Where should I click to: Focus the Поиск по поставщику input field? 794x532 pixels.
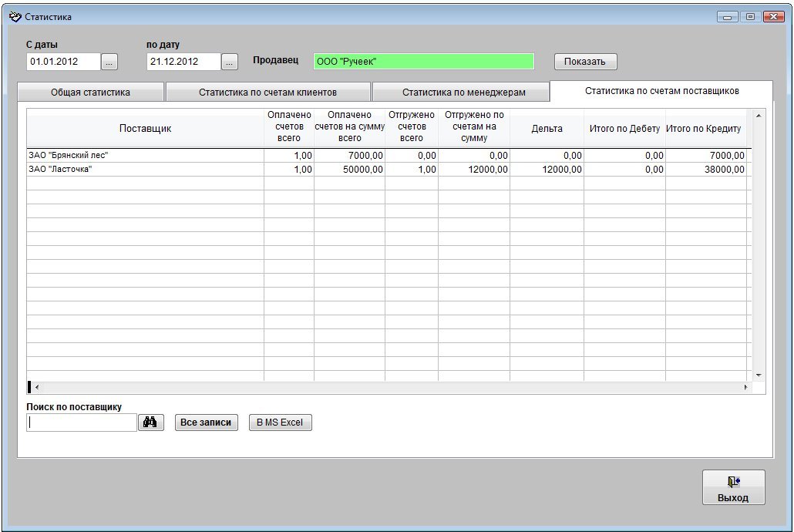pos(82,423)
